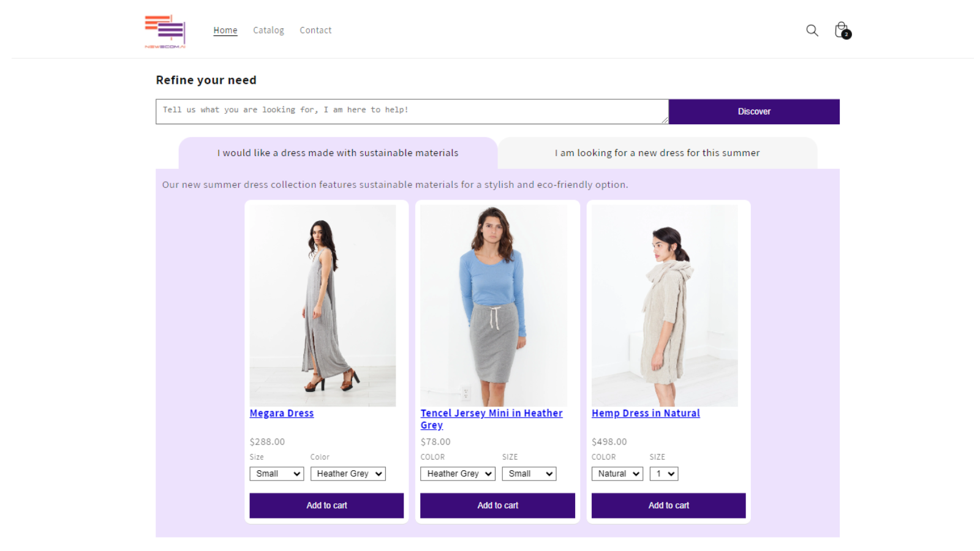The width and height of the screenshot is (980, 551).
Task: Open the Megara Dress color dropdown
Action: point(348,473)
